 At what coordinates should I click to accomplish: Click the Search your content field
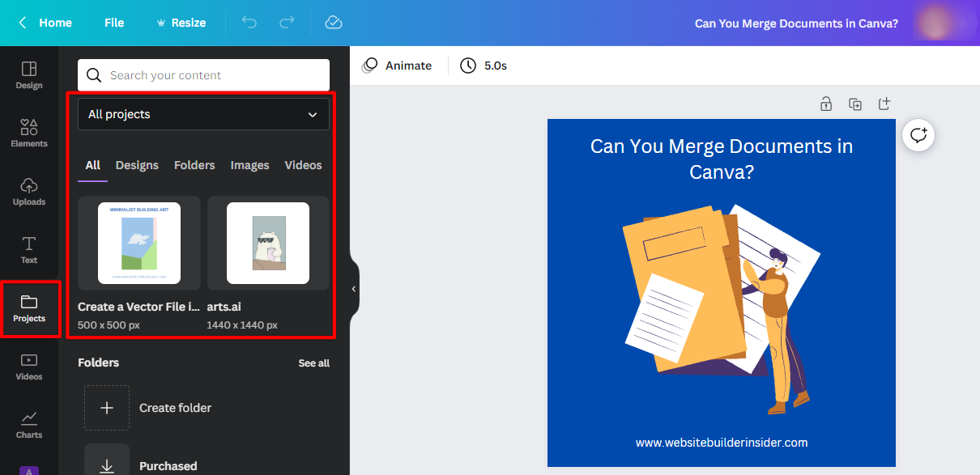203,75
